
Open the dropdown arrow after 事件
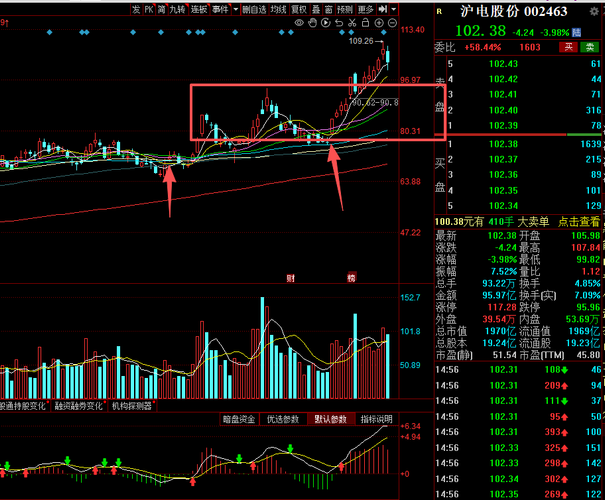click(x=235, y=9)
